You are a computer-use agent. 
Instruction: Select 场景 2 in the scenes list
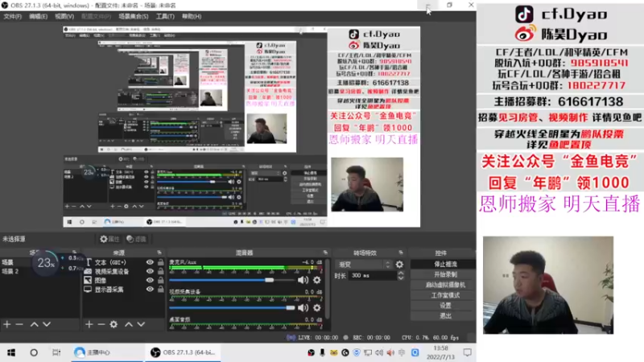click(x=39, y=271)
